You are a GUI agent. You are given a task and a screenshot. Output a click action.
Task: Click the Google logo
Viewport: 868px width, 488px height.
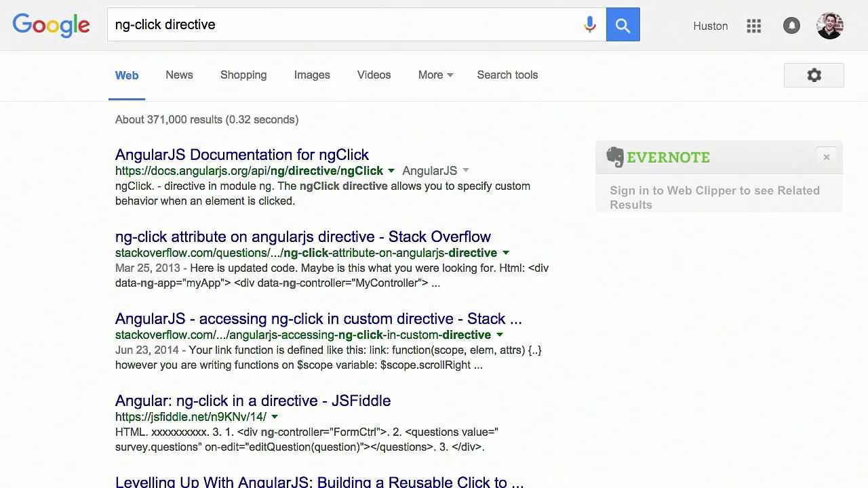pyautogui.click(x=51, y=25)
